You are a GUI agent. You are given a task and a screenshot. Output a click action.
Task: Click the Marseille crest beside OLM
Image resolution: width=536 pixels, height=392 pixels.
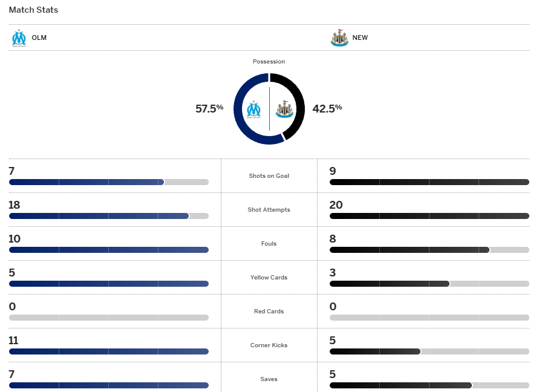(19, 38)
